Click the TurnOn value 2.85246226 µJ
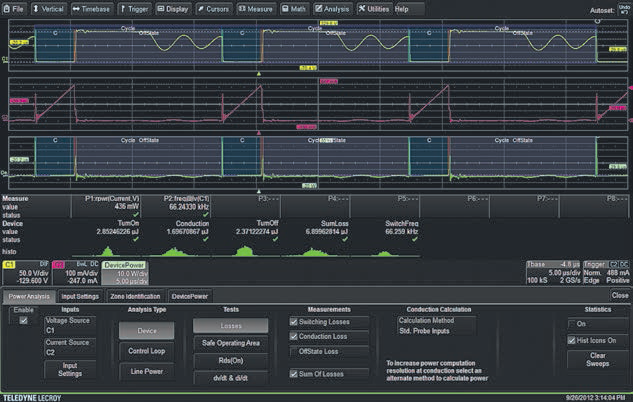This screenshot has height=402, width=633. [117, 232]
